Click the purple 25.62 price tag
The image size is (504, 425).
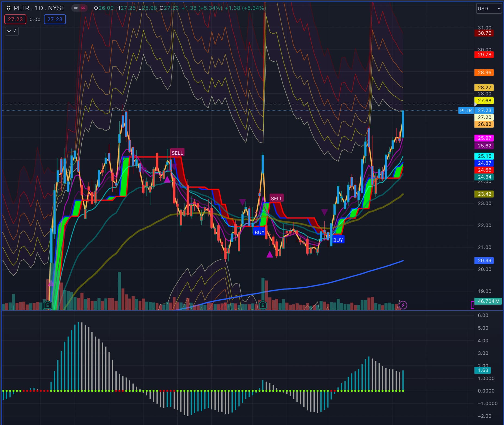484,146
